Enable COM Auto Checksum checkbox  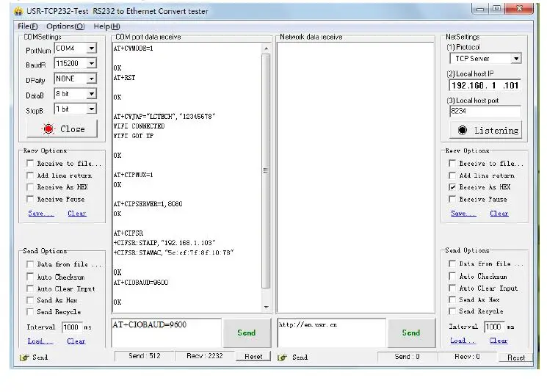[30, 277]
